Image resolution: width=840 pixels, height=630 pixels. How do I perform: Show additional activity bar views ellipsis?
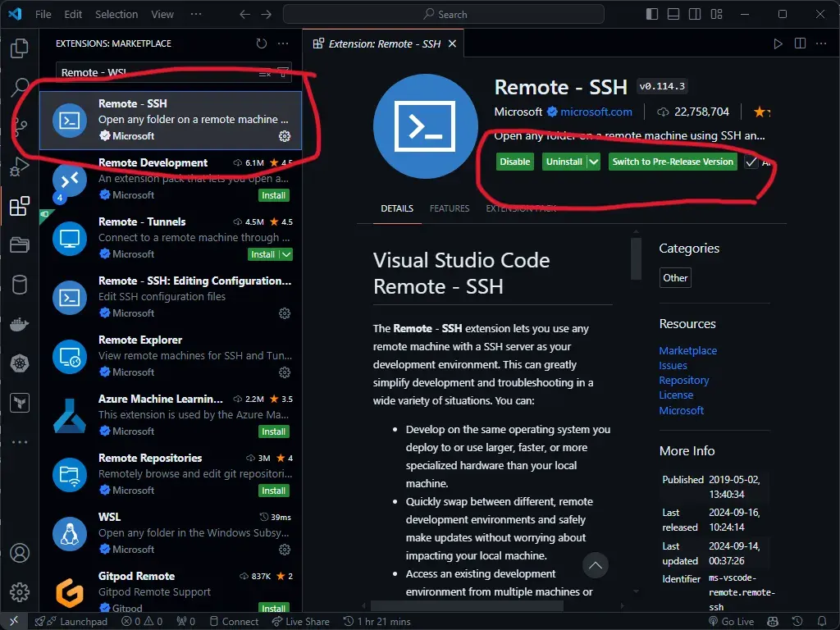tap(20, 442)
